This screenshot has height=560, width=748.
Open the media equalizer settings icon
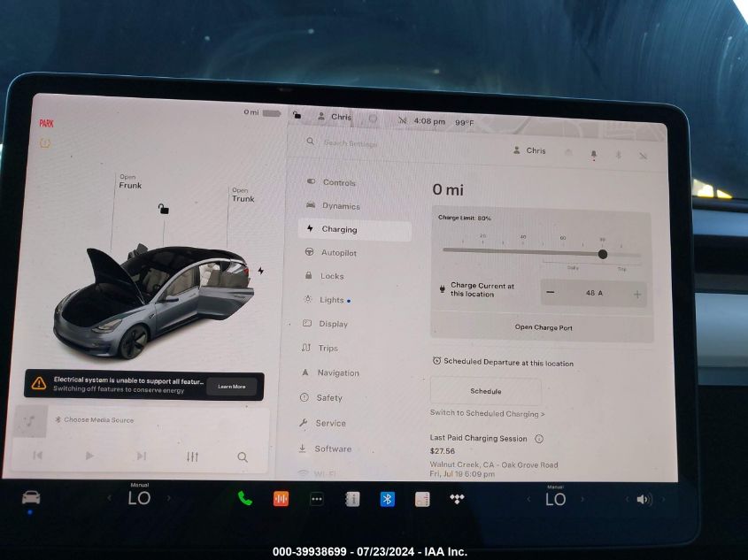[x=192, y=456]
